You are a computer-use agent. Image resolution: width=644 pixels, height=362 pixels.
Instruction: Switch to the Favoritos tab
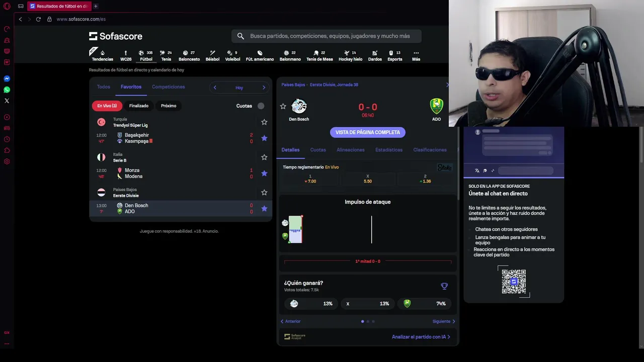click(x=131, y=87)
